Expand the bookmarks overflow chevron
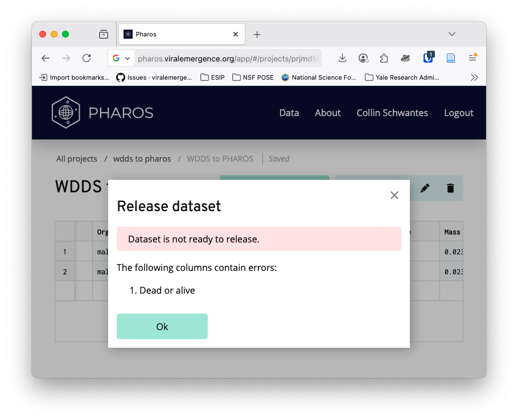 pyautogui.click(x=475, y=77)
